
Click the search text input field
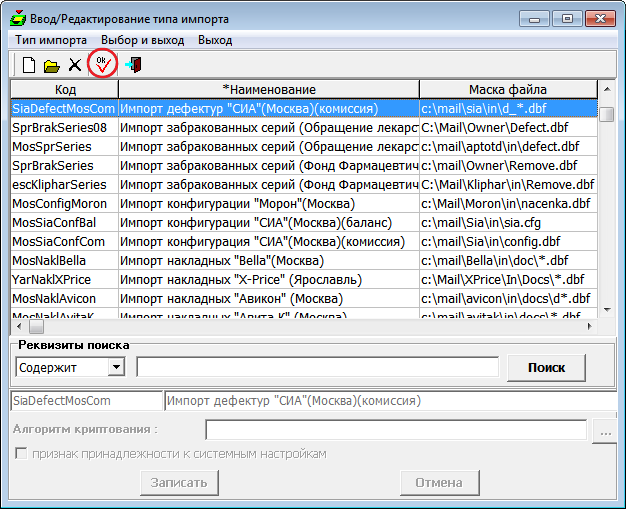pos(317,367)
